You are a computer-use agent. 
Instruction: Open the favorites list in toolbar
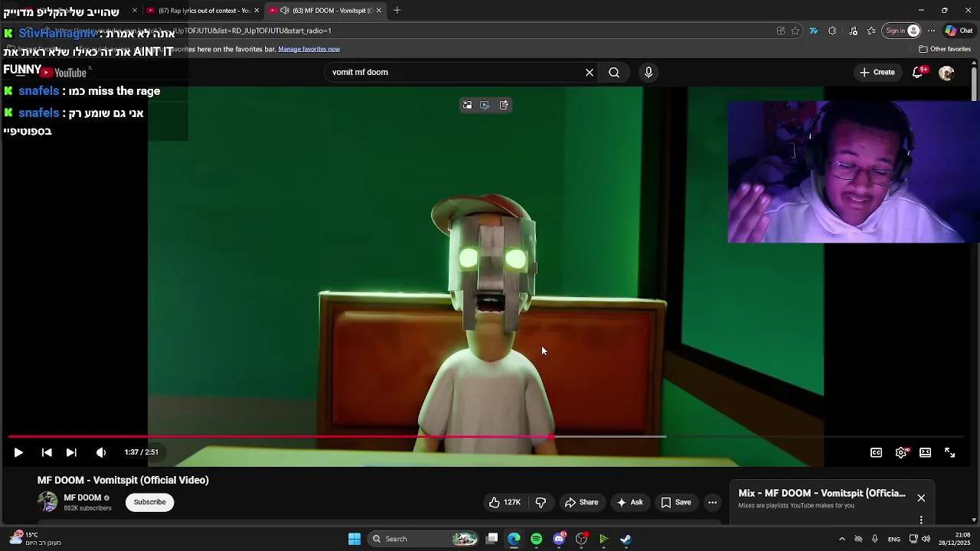coord(871,31)
